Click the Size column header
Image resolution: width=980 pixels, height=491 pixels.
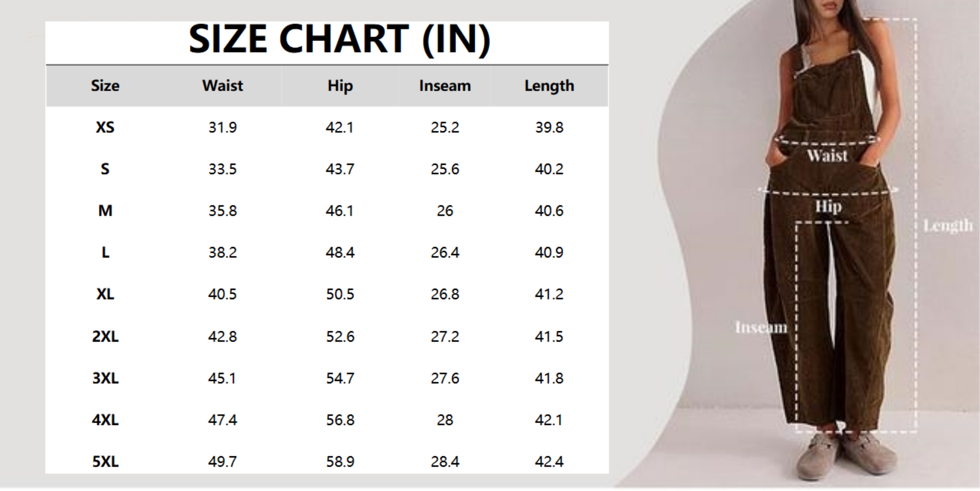click(x=105, y=86)
